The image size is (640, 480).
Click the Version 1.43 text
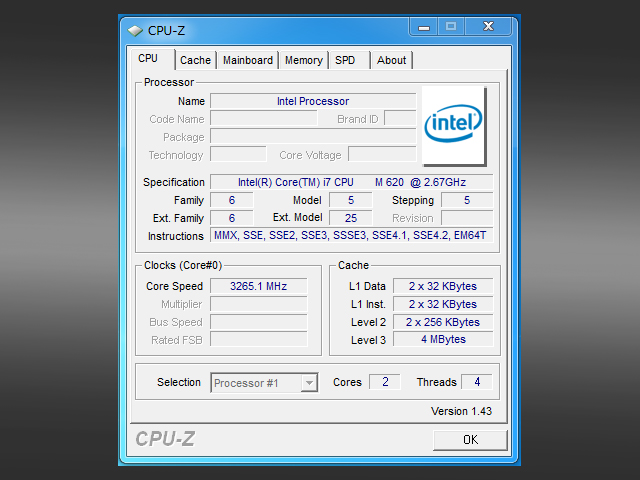pos(461,411)
